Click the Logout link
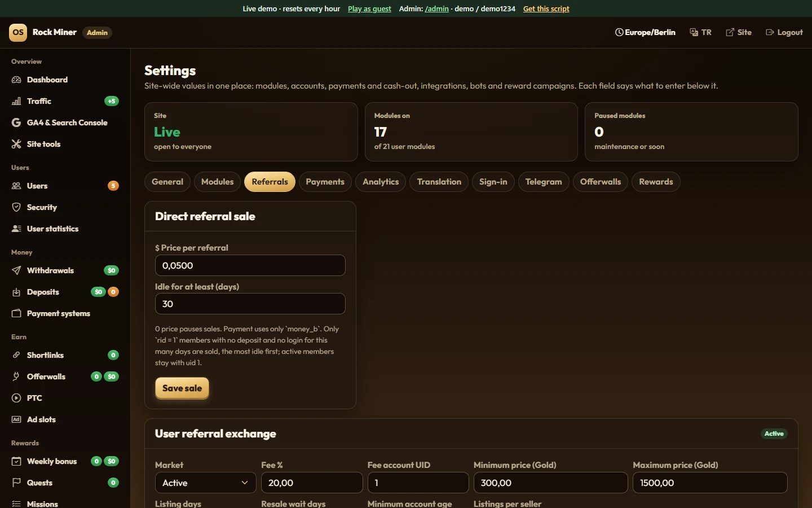812x508 pixels. point(784,32)
